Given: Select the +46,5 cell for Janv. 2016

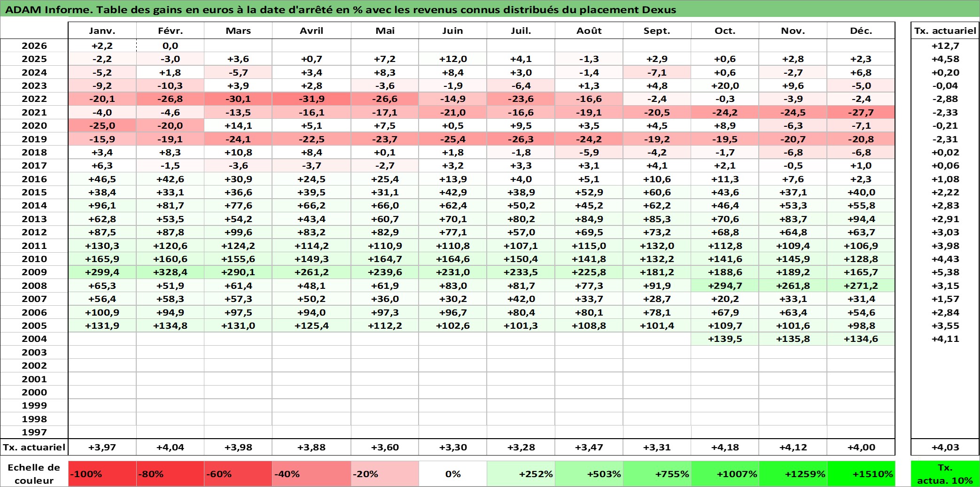Looking at the screenshot, I should pos(102,179).
